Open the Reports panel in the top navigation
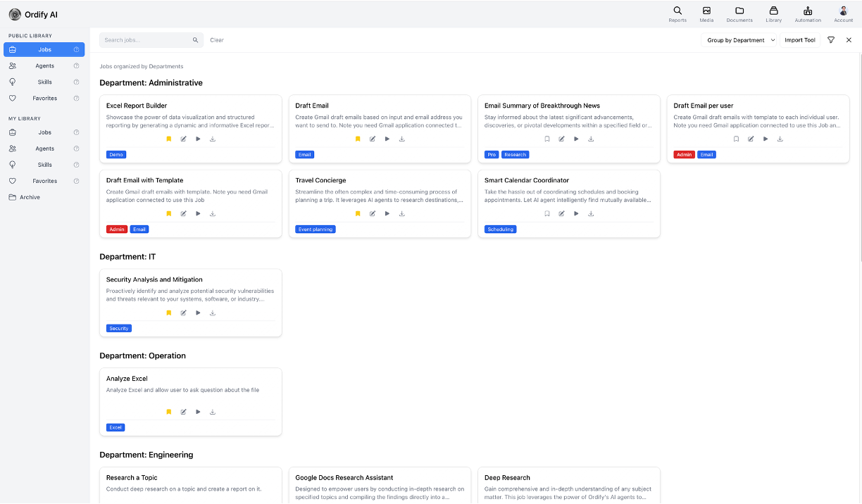 677,14
